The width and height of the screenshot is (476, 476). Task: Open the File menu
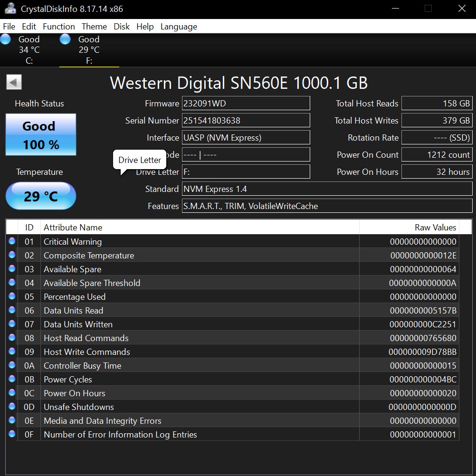tap(9, 27)
